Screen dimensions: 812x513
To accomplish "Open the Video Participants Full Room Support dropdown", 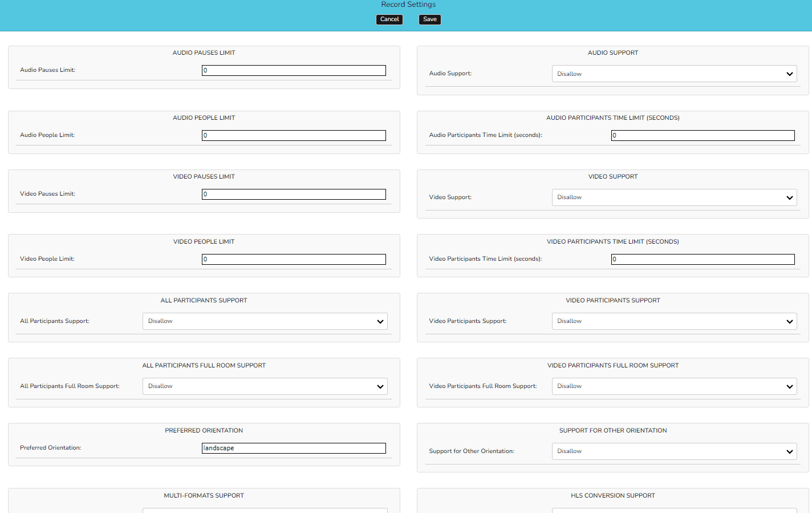I will [x=674, y=386].
